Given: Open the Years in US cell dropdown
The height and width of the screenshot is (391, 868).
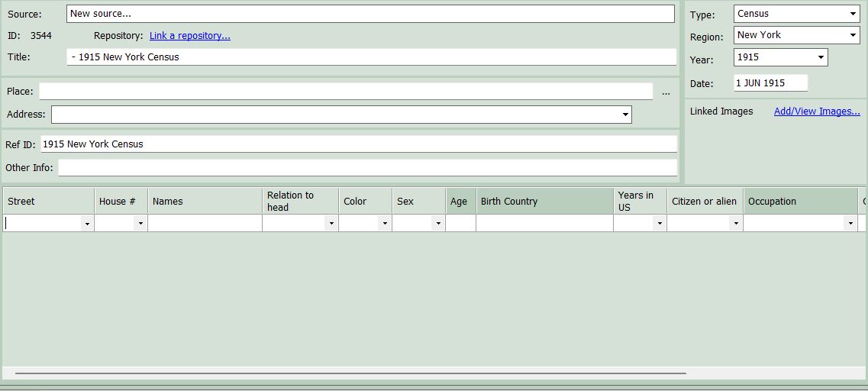Looking at the screenshot, I should (x=660, y=223).
